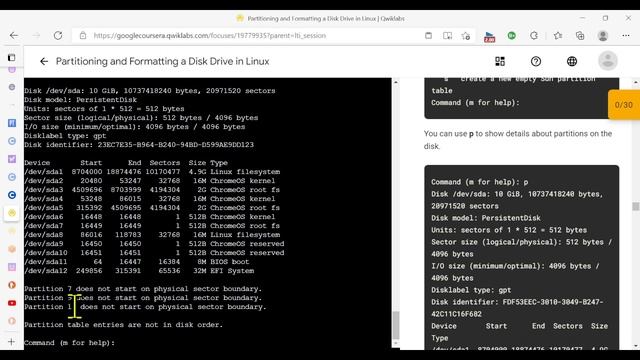Open the help question mark icon

pos(536,61)
